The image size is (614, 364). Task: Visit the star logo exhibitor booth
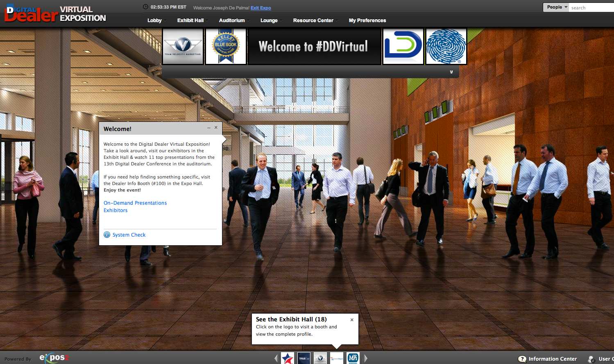tap(288, 358)
